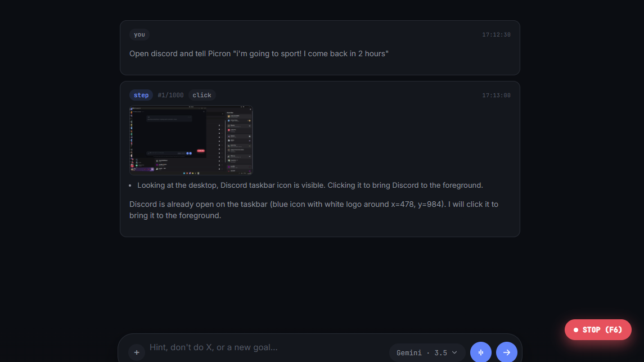Open the Gemini 3.5 model dropdown

(x=427, y=352)
